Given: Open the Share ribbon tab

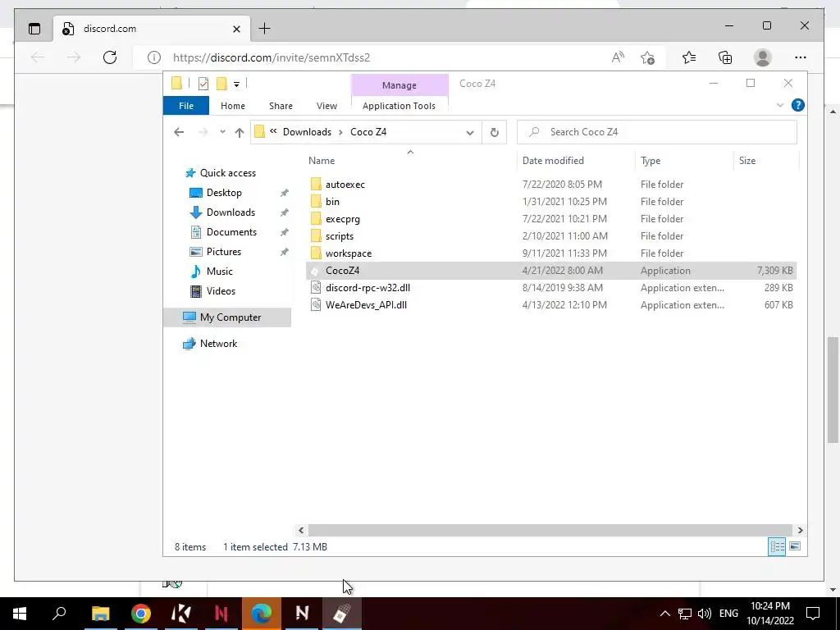Looking at the screenshot, I should (281, 106).
